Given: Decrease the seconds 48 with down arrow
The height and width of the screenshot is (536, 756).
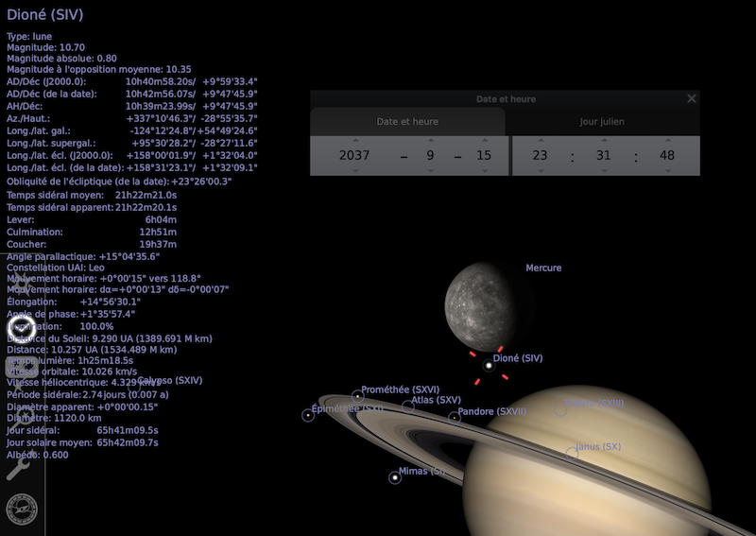Looking at the screenshot, I should (x=667, y=171).
